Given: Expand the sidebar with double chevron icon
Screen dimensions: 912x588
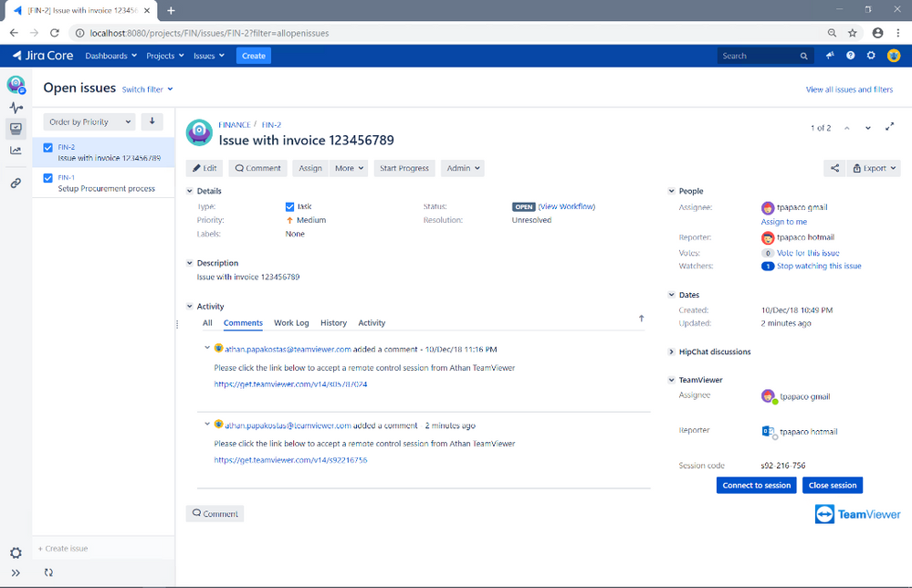Looking at the screenshot, I should [x=16, y=572].
